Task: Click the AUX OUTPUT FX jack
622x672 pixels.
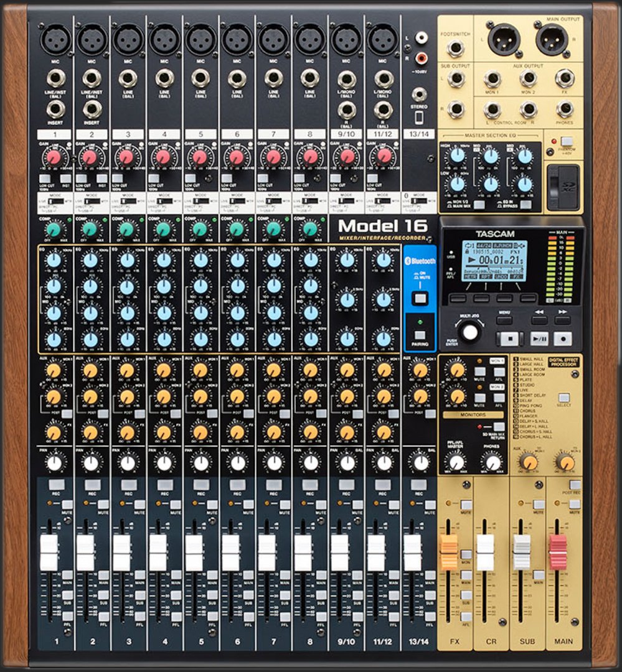Action: pyautogui.click(x=565, y=78)
